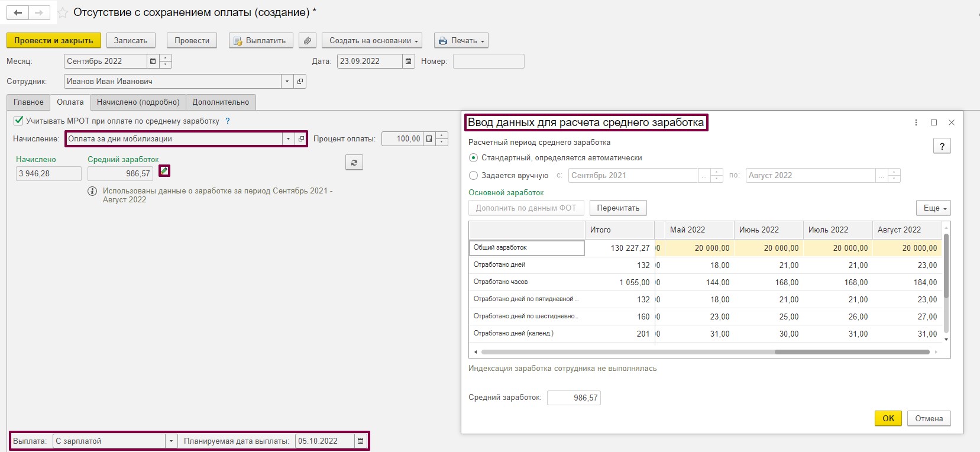The image size is (980, 452).
Task: Click the Общий заработок row label
Action: pyautogui.click(x=527, y=248)
